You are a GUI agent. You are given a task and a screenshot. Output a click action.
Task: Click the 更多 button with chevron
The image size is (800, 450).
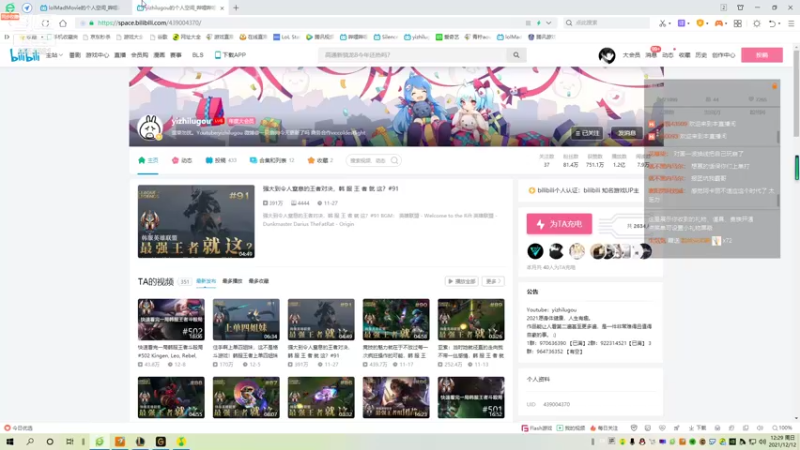492,281
